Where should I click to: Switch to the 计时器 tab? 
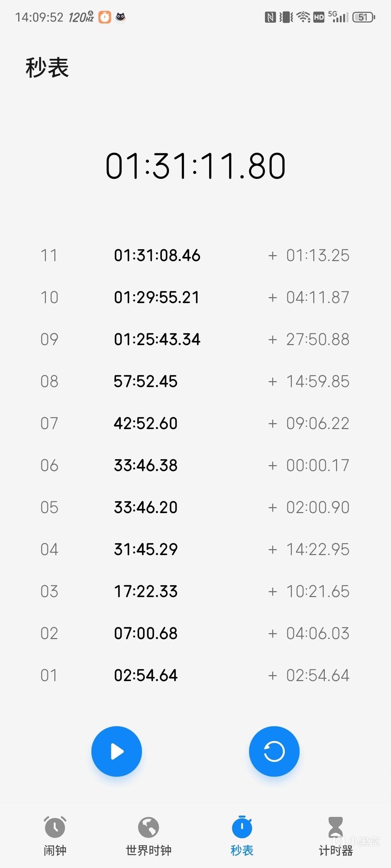click(335, 850)
